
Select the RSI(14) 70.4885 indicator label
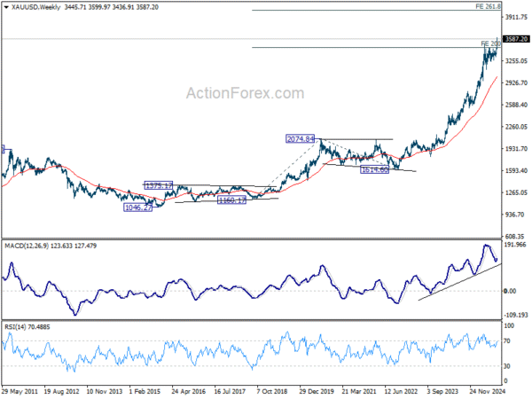27,327
